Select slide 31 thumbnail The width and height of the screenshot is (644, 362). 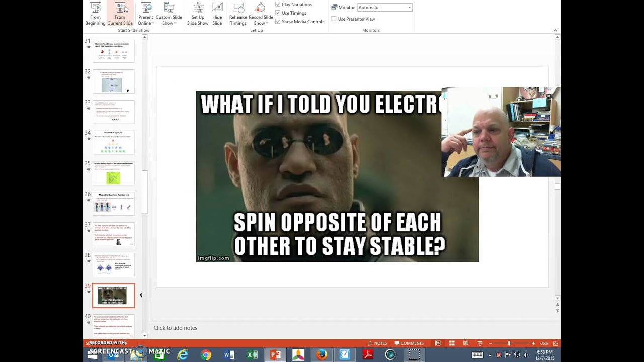pos(114,51)
